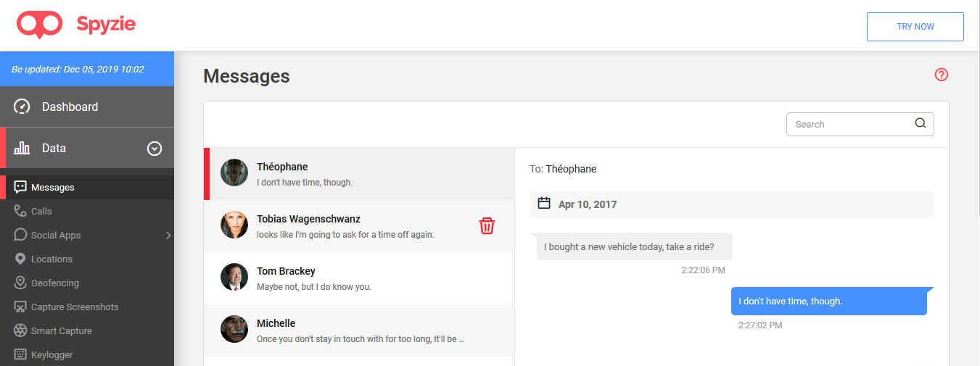Delete Tobias Wagenschwanz conversation with trash icon
Viewport: 980px width, 366px height.
[x=487, y=225]
